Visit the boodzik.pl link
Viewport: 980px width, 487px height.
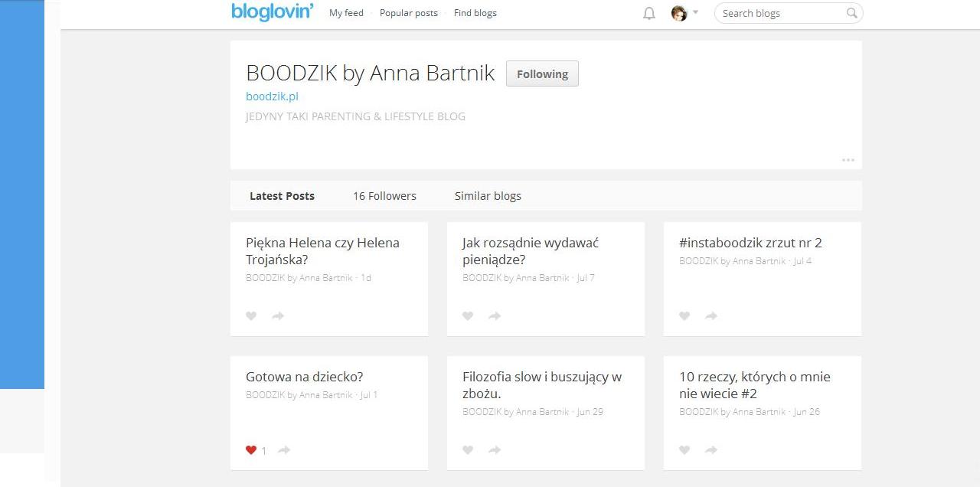[272, 96]
